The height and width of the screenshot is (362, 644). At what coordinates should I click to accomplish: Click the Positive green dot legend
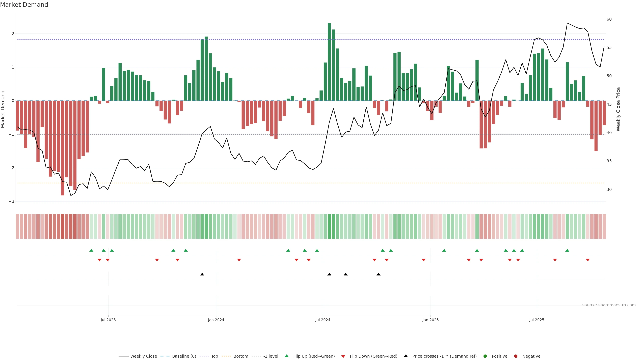tap(485, 356)
